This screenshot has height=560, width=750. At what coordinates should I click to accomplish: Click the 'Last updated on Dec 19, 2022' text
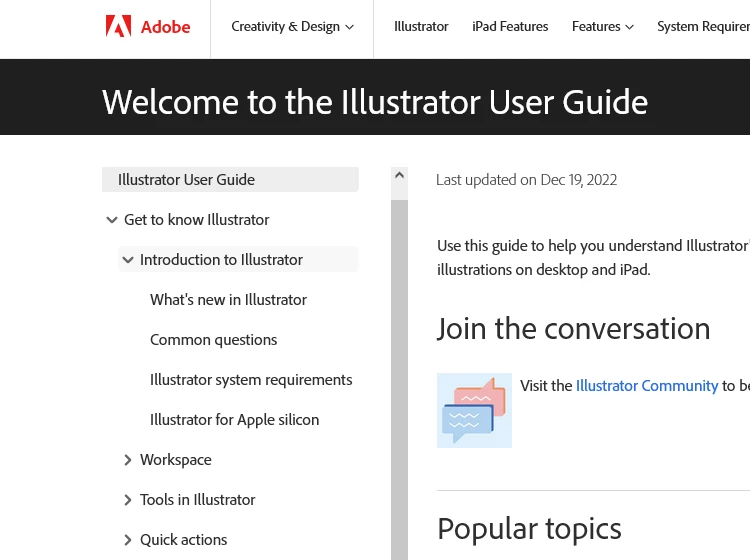coord(527,180)
